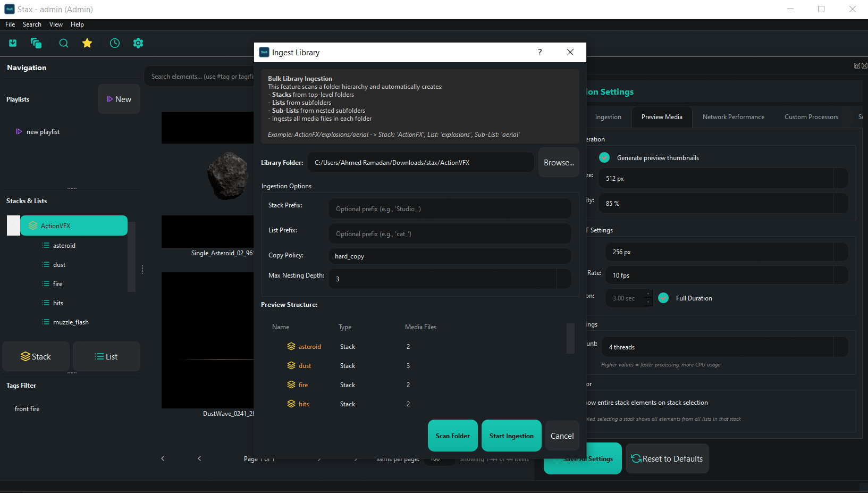Open history using the clock icon
This screenshot has height=493, width=868.
point(115,43)
